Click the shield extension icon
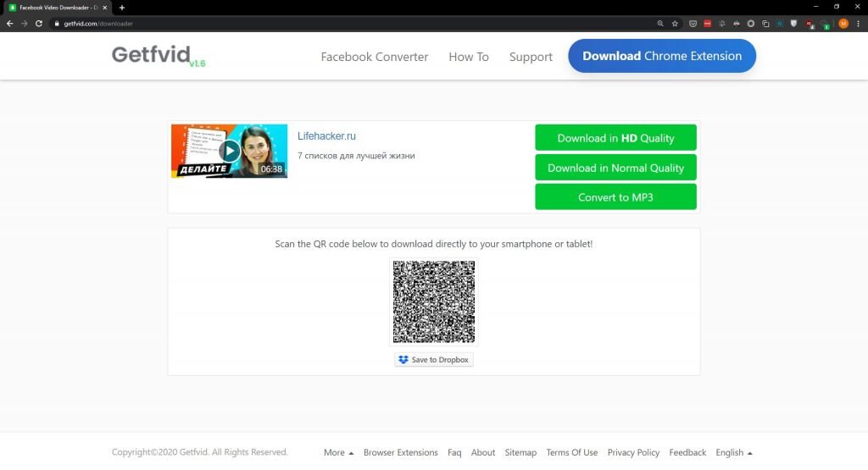This screenshot has height=470, width=868. 793,24
